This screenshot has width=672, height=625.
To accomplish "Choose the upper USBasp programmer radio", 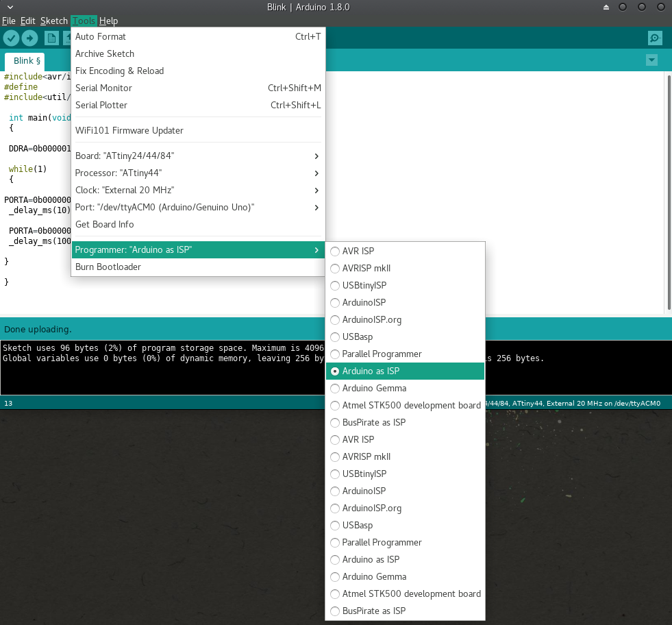I will (405, 336).
